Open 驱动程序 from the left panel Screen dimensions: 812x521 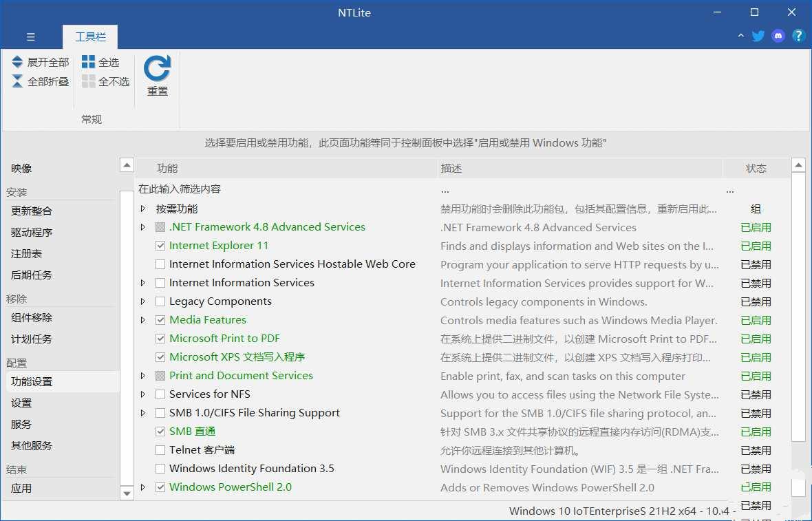pos(30,232)
